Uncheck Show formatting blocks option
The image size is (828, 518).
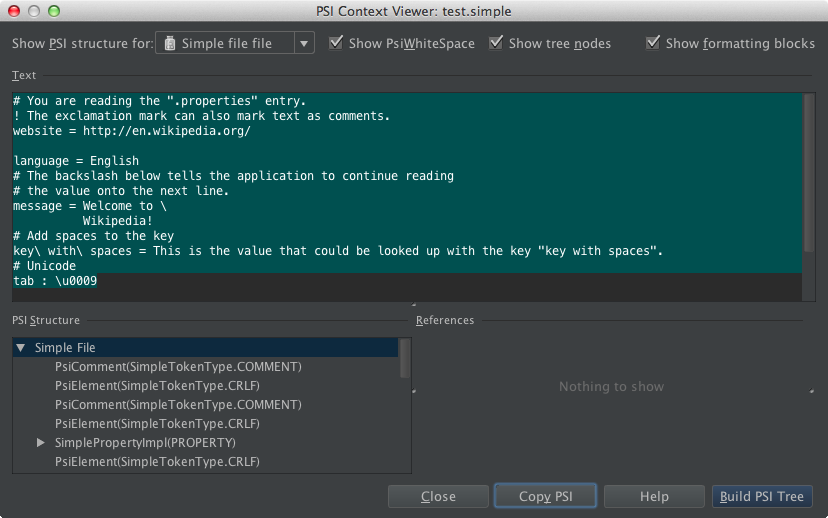coord(653,43)
